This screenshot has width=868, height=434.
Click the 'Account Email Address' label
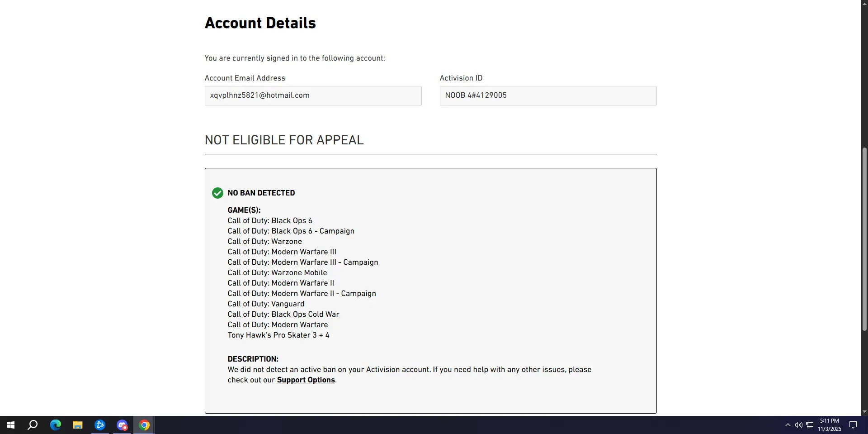pyautogui.click(x=245, y=78)
